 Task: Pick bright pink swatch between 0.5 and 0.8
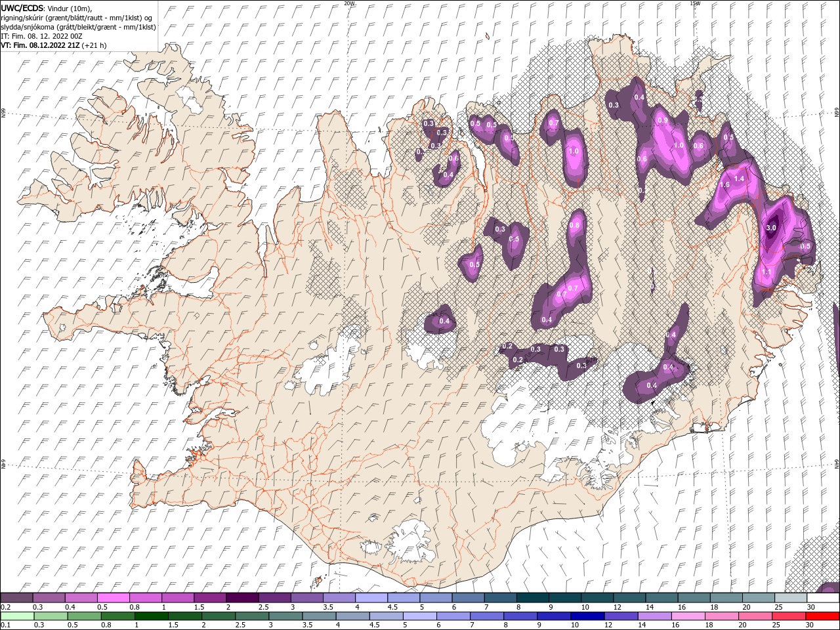coord(113,598)
